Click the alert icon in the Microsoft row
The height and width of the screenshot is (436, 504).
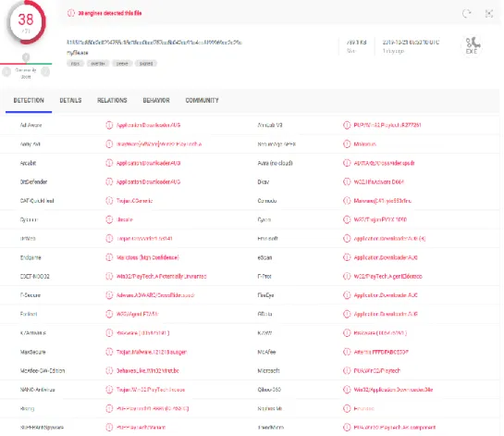(x=347, y=370)
